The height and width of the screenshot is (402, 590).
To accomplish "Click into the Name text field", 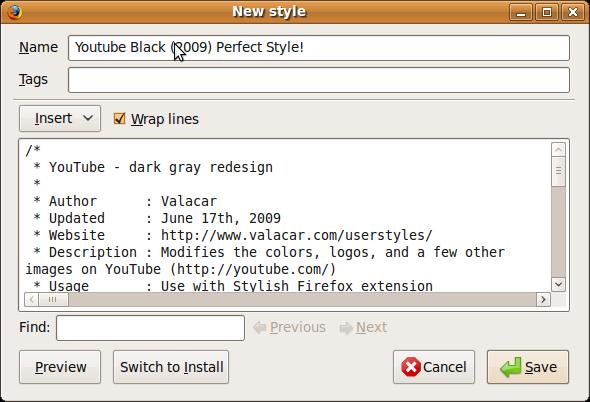I will 319,48.
